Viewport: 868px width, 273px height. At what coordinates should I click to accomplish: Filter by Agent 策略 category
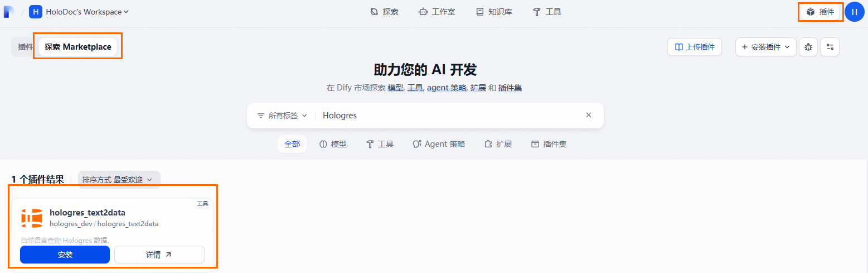(x=439, y=144)
